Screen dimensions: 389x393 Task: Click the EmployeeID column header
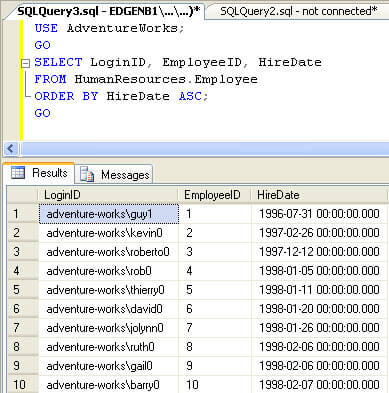215,195
